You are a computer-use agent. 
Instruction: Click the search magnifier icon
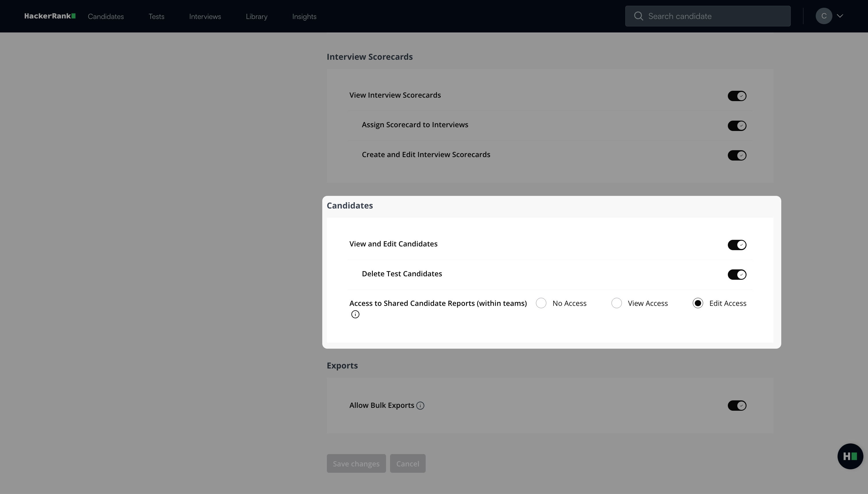[639, 16]
